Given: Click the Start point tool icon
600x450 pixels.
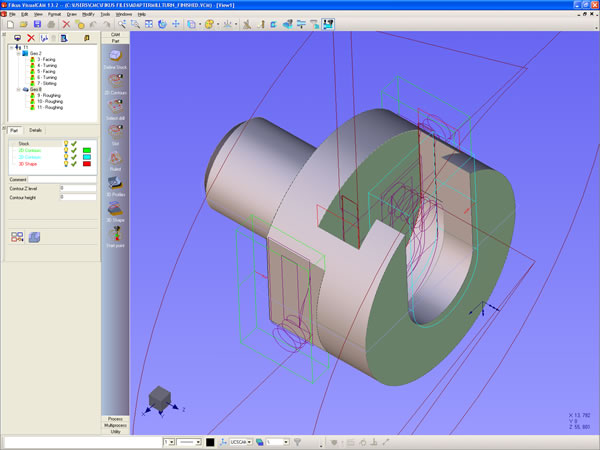Looking at the screenshot, I should tap(115, 233).
